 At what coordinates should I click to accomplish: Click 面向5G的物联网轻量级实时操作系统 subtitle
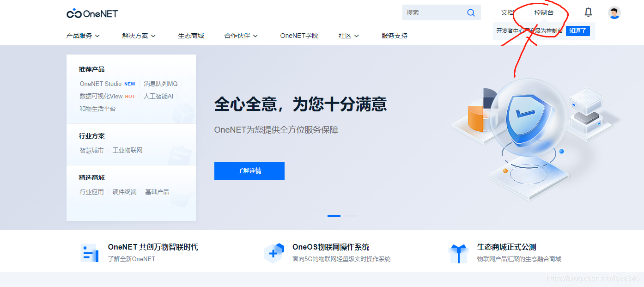click(x=341, y=259)
